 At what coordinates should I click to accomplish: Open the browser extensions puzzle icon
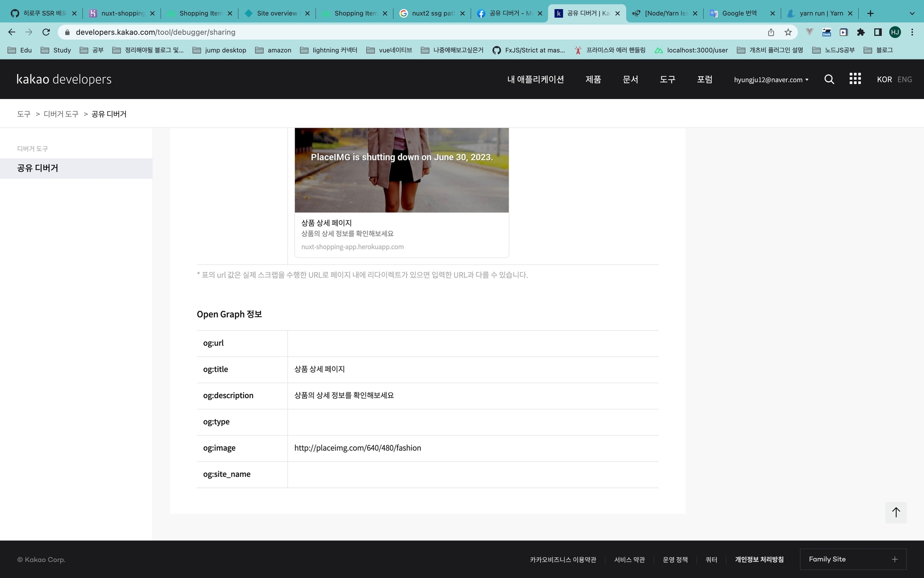(x=861, y=32)
